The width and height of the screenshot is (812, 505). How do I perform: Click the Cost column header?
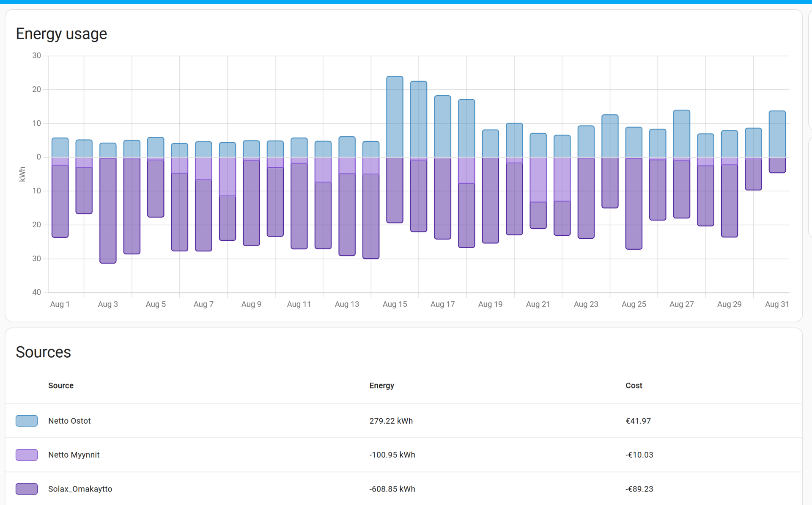(634, 386)
